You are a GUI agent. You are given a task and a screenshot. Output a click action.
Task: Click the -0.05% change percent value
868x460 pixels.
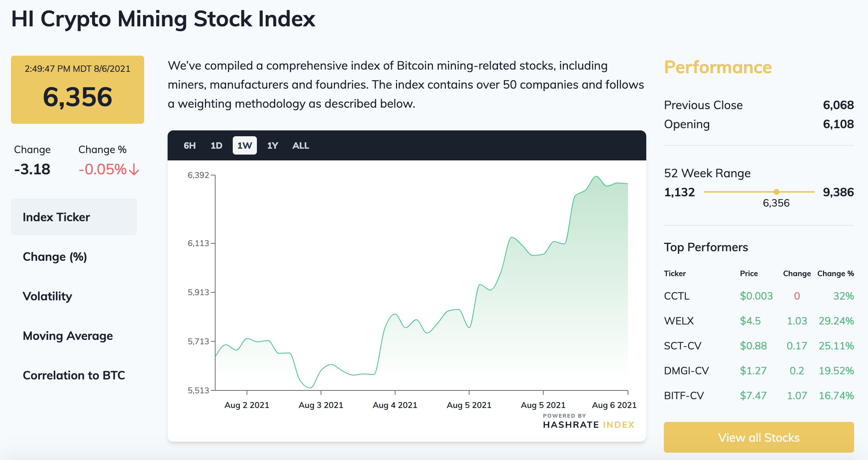click(x=103, y=169)
